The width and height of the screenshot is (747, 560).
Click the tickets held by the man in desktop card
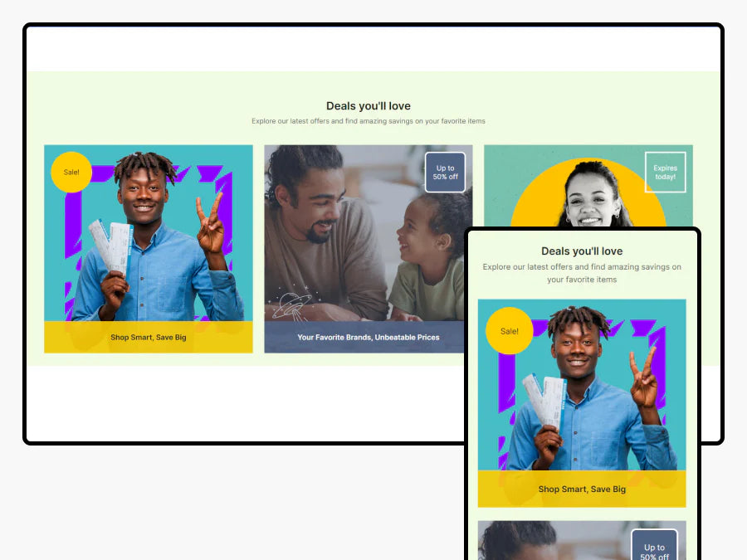(x=110, y=245)
